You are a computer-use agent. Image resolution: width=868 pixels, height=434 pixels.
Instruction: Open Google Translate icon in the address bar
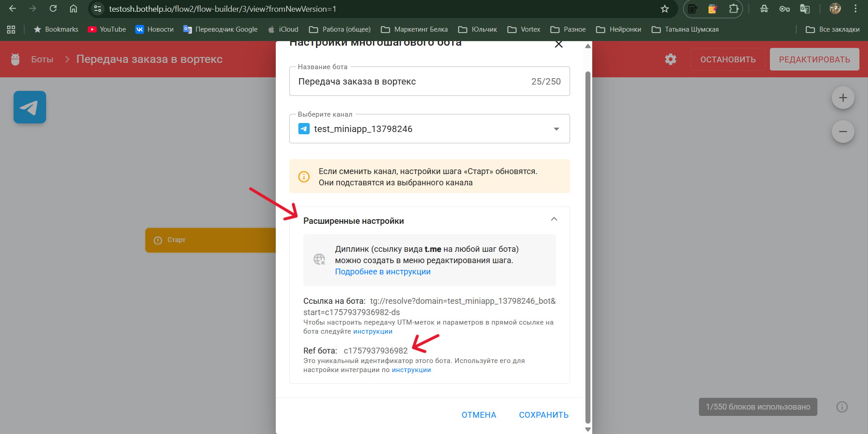pos(805,9)
